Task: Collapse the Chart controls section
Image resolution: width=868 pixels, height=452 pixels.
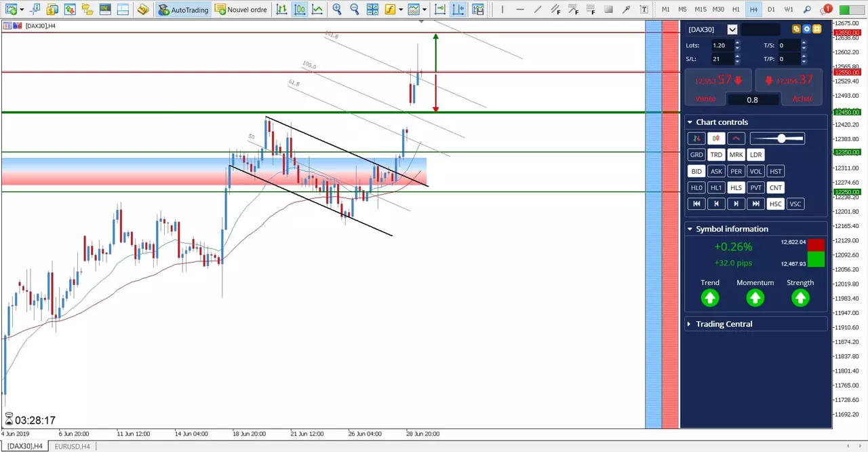Action: pos(690,122)
